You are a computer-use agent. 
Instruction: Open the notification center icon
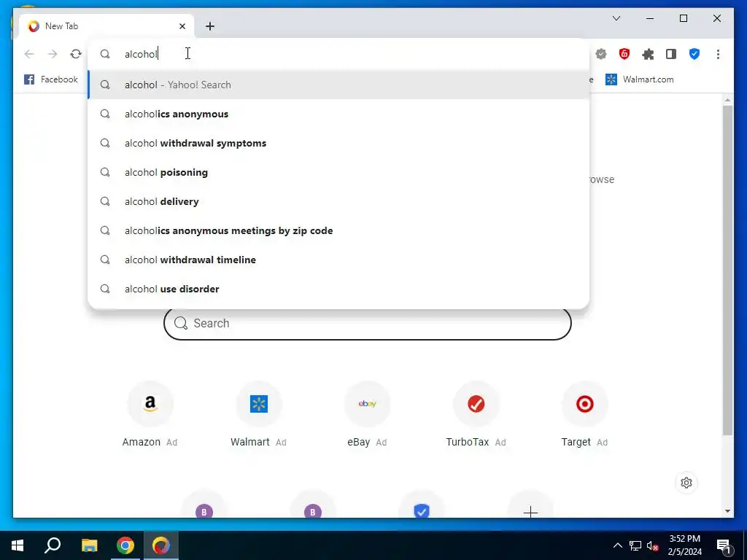724,545
